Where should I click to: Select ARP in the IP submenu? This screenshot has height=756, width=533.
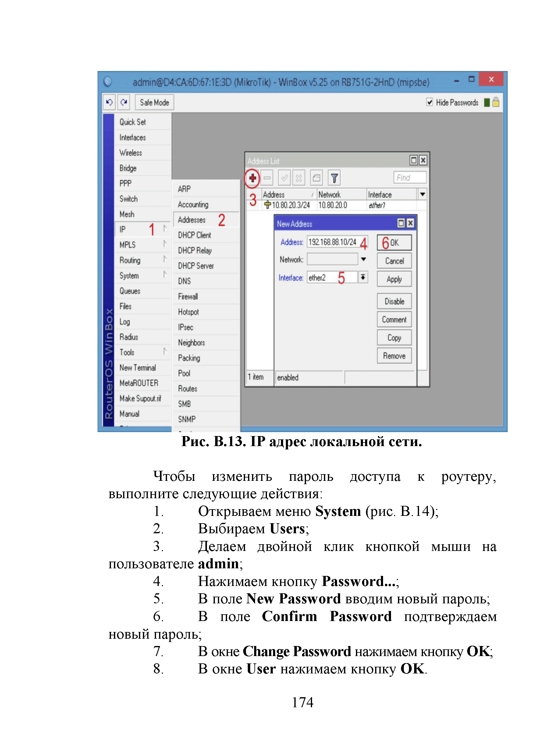pyautogui.click(x=206, y=189)
